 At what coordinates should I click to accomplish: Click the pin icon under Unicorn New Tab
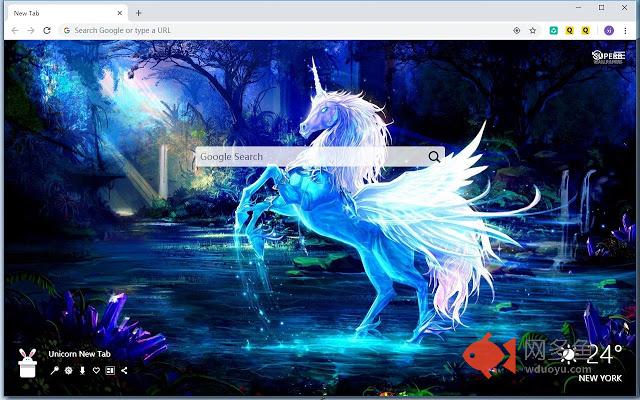[54, 370]
